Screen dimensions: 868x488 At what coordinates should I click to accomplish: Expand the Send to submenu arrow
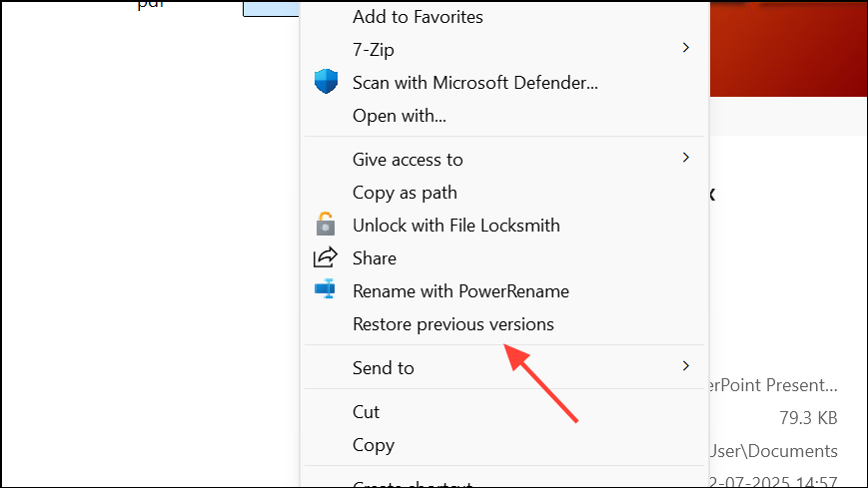[x=685, y=366]
